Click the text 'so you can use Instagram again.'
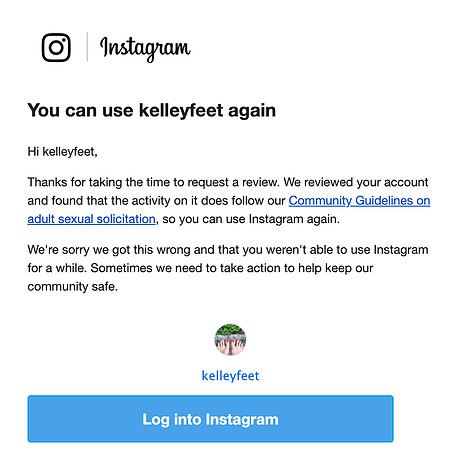This screenshot has height=450, width=456. [x=251, y=219]
